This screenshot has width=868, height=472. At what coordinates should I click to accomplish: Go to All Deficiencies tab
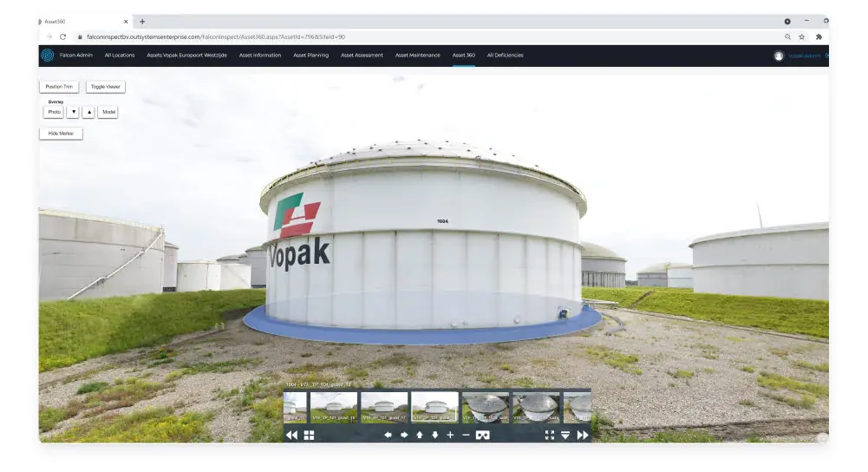point(505,56)
